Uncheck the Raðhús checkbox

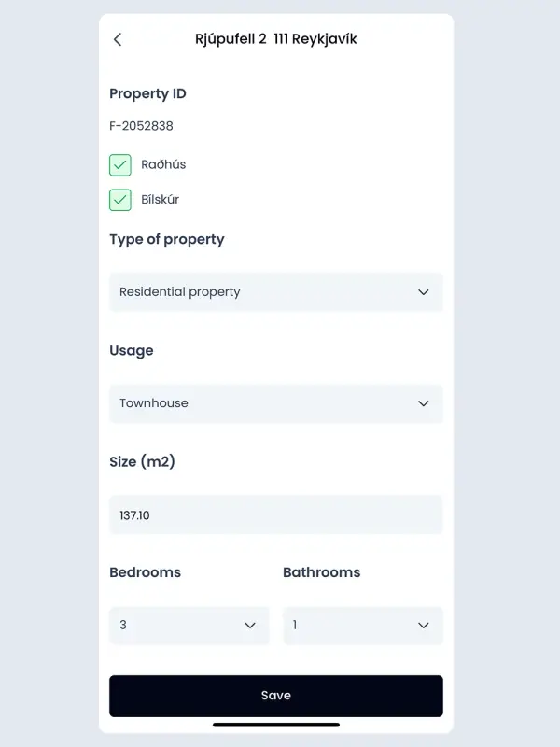point(120,165)
